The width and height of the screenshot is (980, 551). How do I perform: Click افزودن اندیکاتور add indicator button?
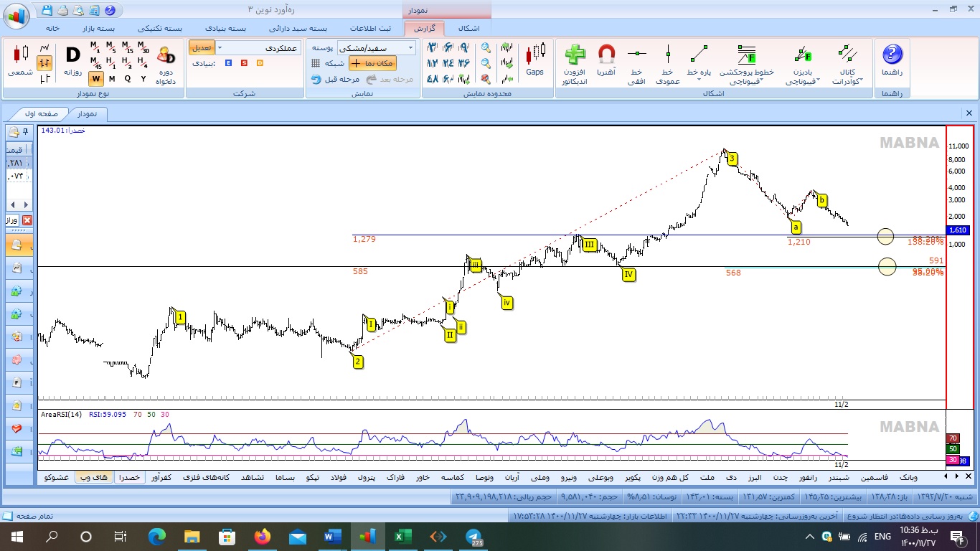coord(574,65)
